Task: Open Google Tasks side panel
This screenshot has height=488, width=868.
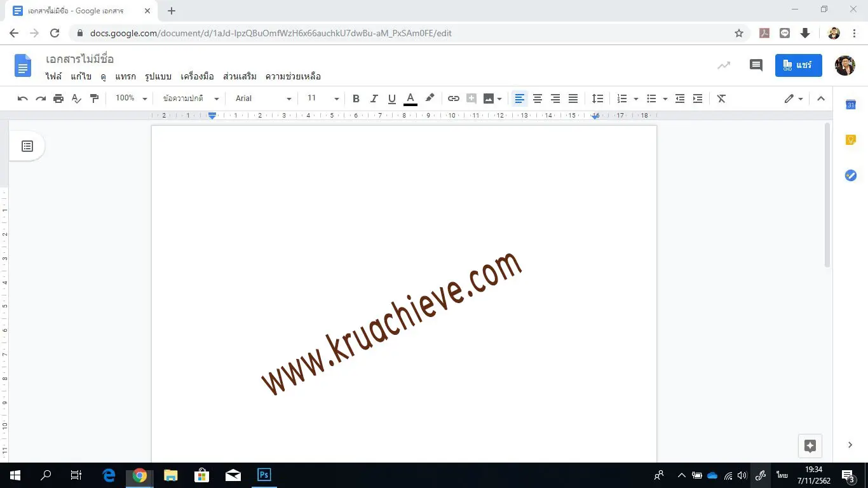Action: pyautogui.click(x=851, y=175)
